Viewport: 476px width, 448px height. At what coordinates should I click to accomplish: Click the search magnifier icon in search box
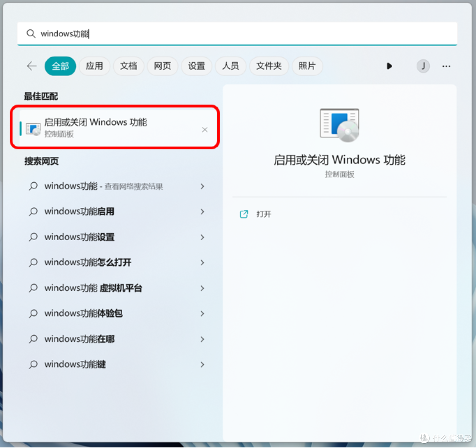pos(31,33)
